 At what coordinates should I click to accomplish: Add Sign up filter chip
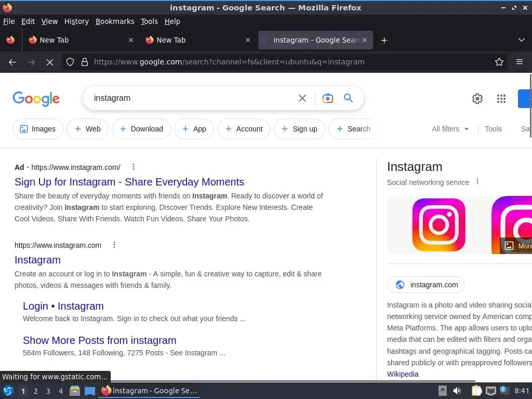point(299,129)
